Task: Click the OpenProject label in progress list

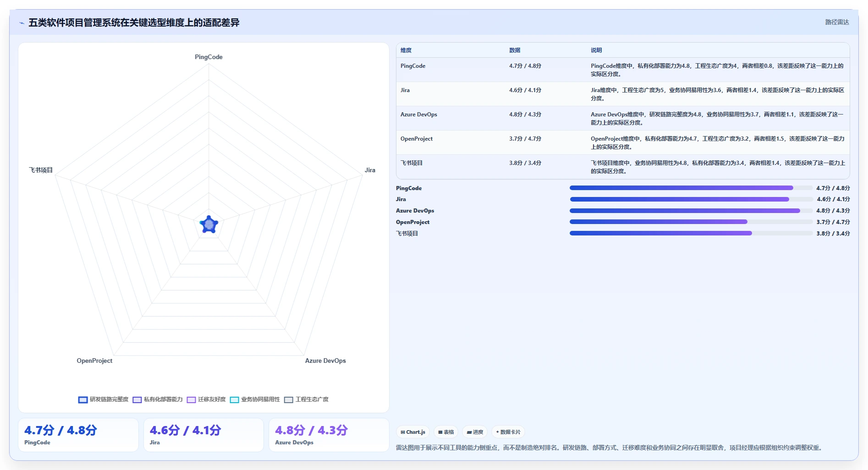Action: tap(412, 222)
